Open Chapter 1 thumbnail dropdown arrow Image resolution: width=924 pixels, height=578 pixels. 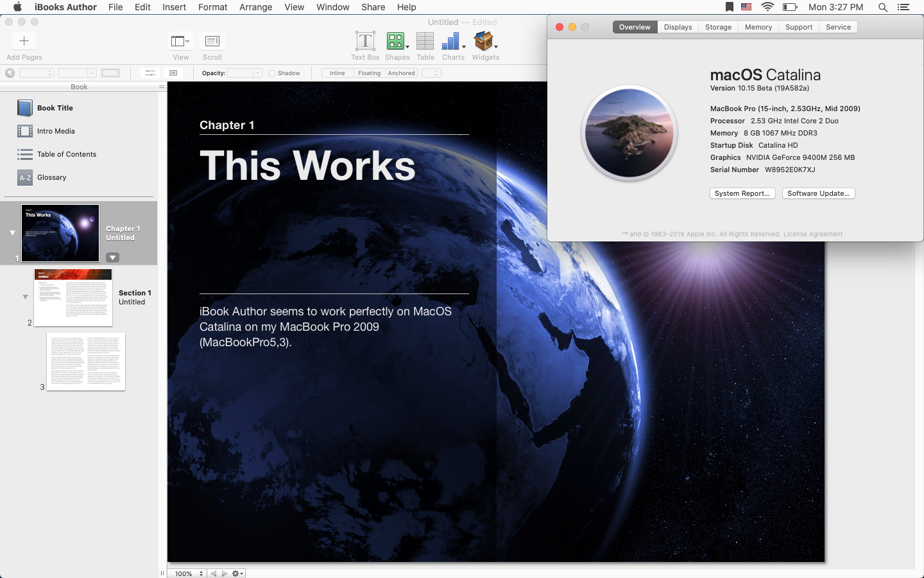(x=112, y=258)
